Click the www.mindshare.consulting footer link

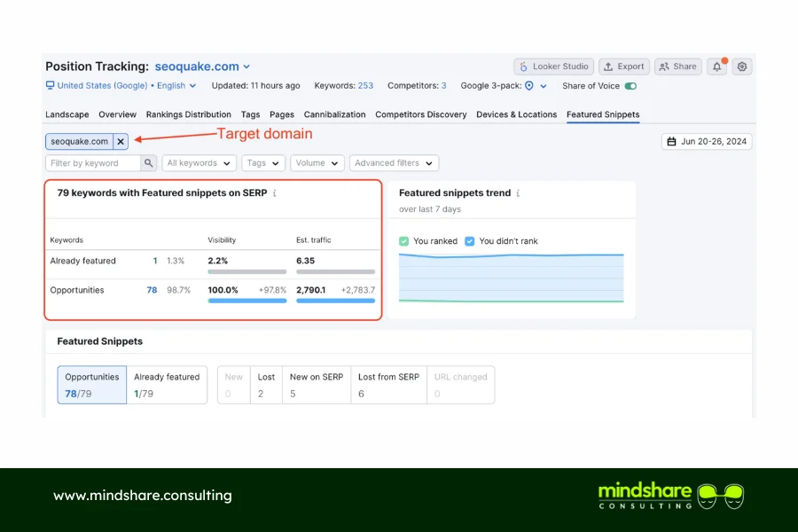(143, 496)
